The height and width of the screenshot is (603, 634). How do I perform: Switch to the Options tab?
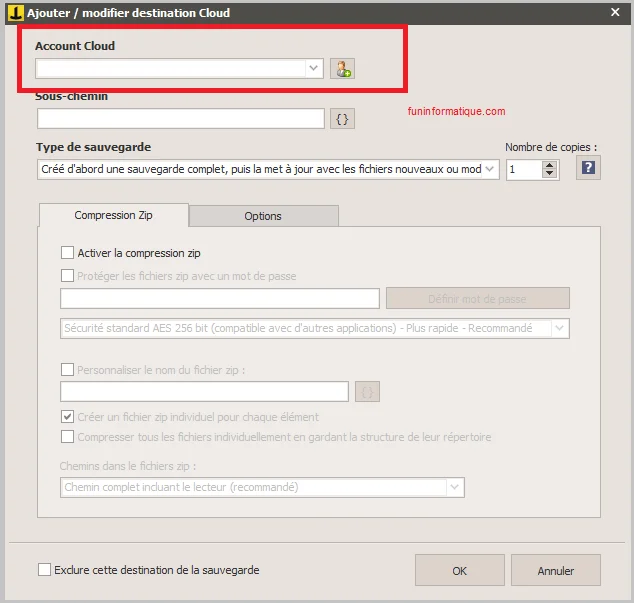point(263,216)
